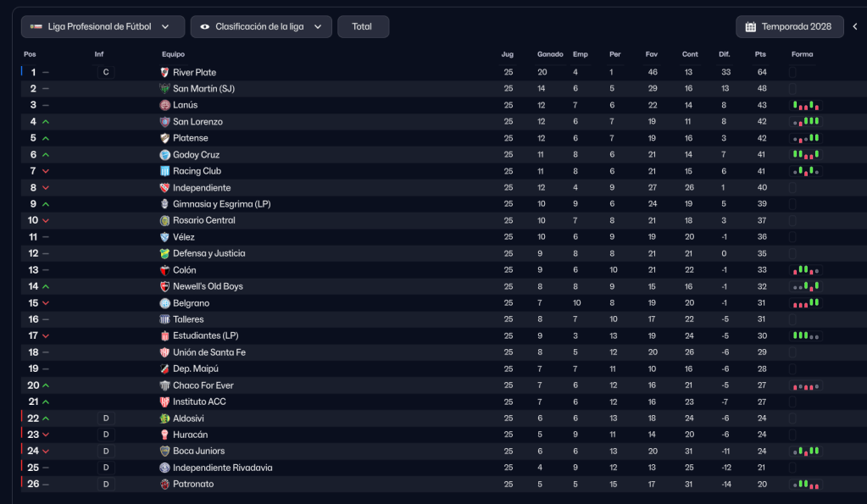Click Patronato's form indicator bars
This screenshot has width=867, height=504.
[x=806, y=485]
